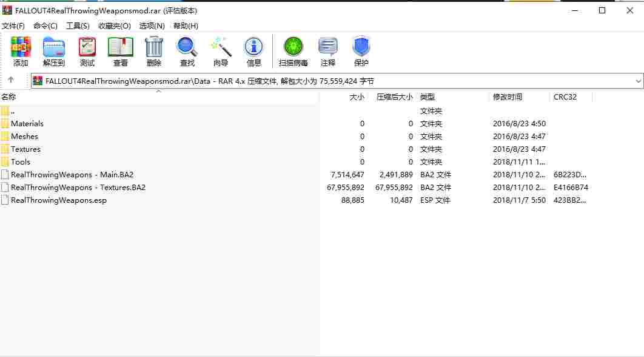The height and width of the screenshot is (357, 644).
Task: Click the Meshes folder name
Action: tap(24, 136)
